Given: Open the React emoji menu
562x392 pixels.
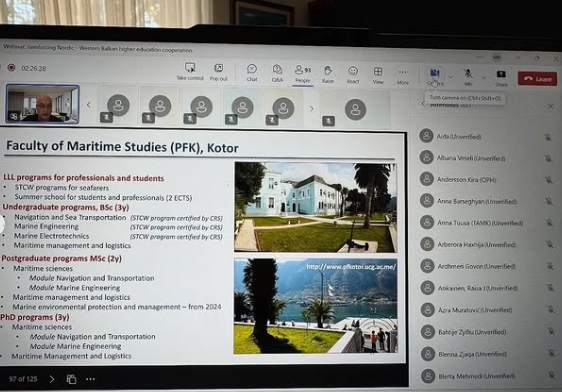Looking at the screenshot, I should [x=353, y=75].
